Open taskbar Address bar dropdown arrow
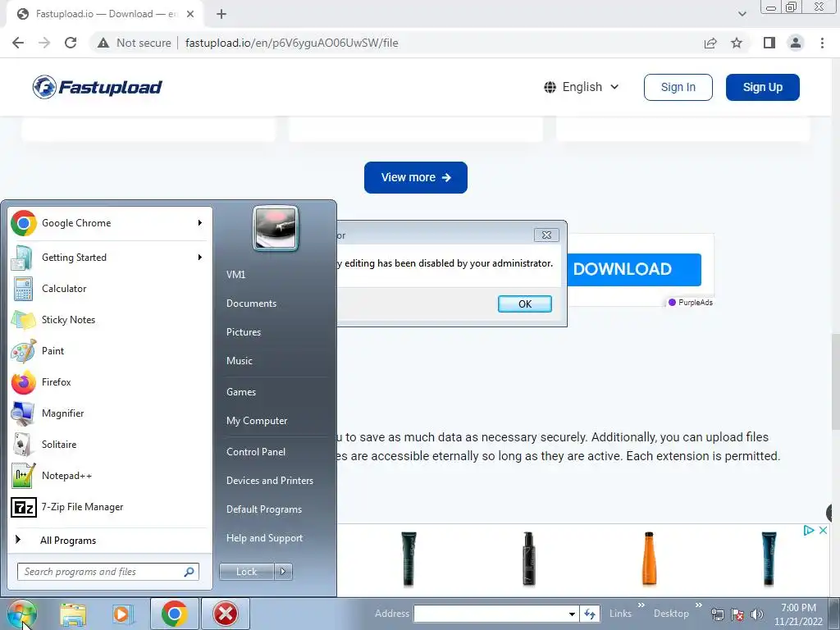Image resolution: width=840 pixels, height=630 pixels. (x=572, y=614)
